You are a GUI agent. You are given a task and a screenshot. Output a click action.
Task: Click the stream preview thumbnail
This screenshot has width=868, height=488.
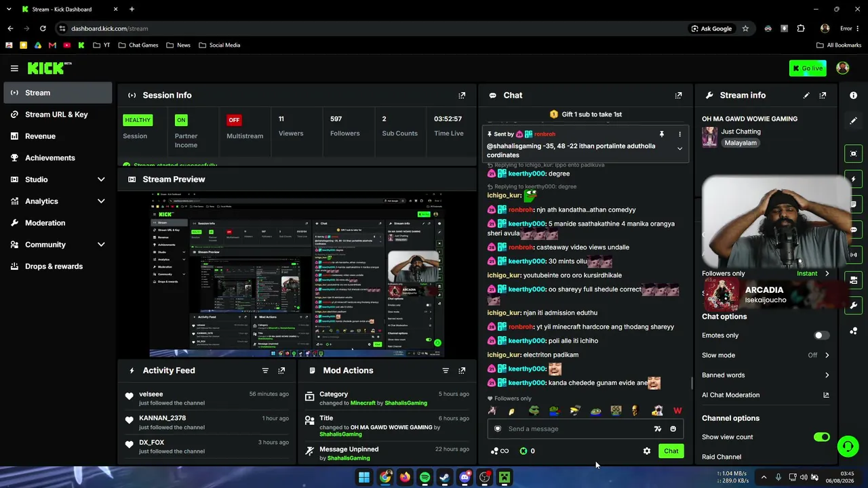coord(297,274)
